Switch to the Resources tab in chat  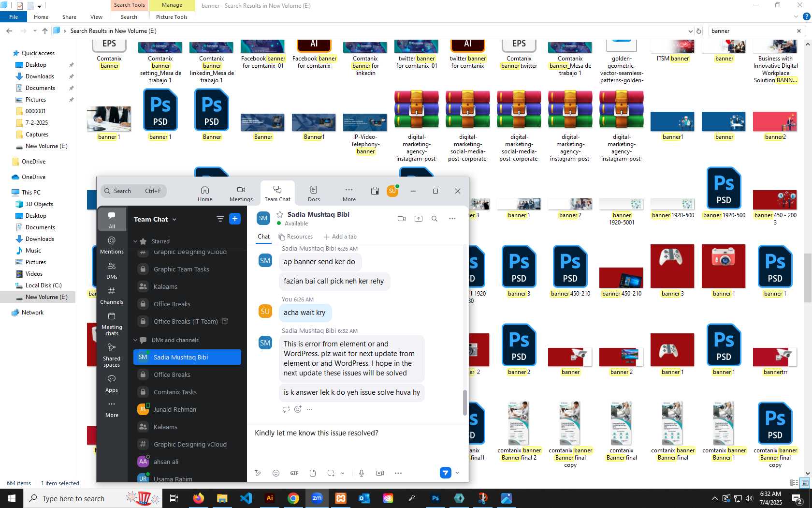click(x=295, y=237)
